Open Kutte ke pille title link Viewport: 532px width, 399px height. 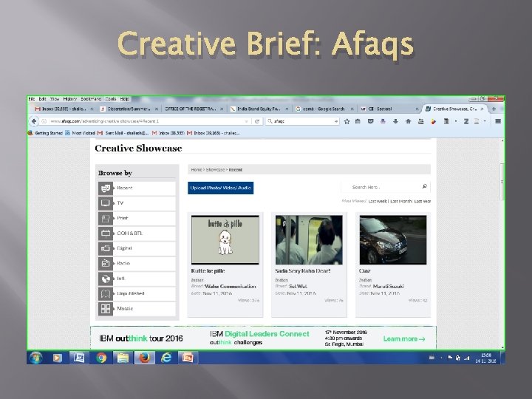point(208,270)
